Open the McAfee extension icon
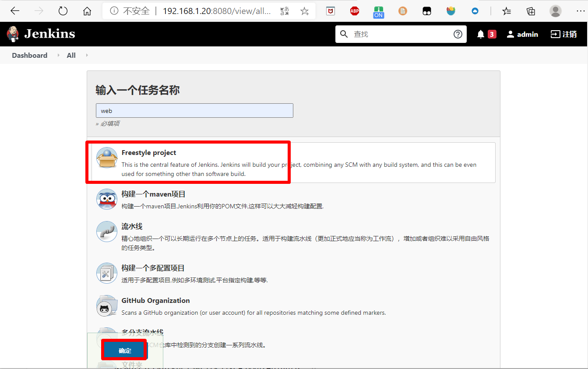 pyautogui.click(x=331, y=11)
